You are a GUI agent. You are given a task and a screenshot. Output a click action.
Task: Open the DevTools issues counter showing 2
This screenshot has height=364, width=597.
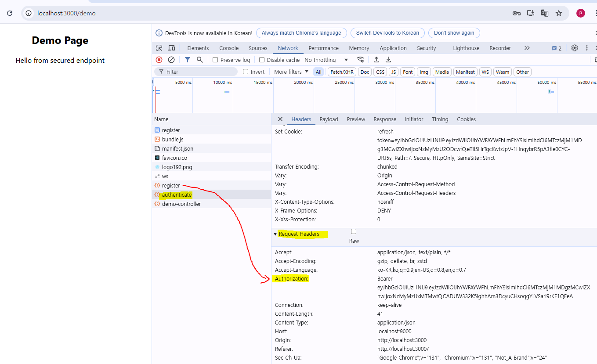[x=557, y=48]
